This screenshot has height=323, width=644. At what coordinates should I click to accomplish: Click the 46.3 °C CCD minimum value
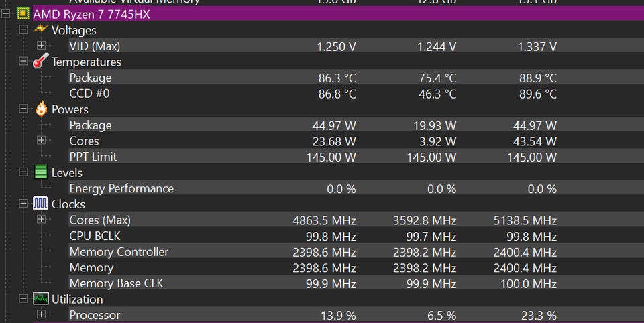437,94
